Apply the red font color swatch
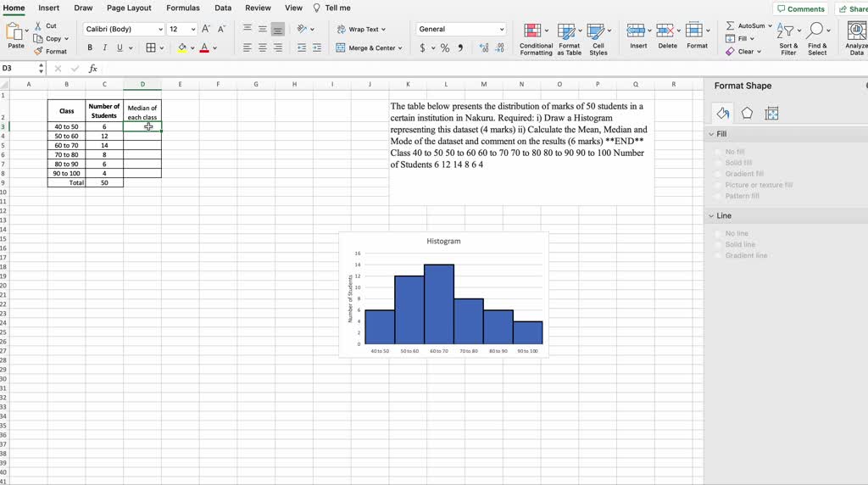 pyautogui.click(x=204, y=48)
